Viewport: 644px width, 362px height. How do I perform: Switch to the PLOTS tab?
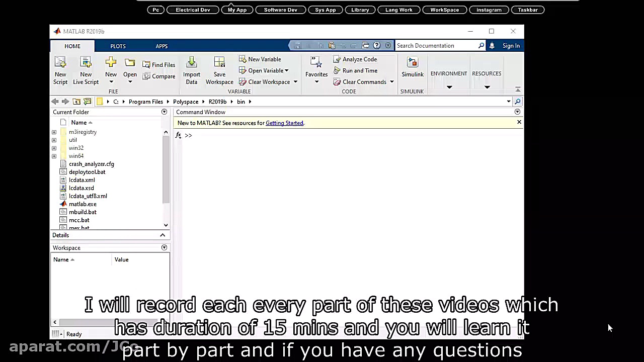(118, 46)
